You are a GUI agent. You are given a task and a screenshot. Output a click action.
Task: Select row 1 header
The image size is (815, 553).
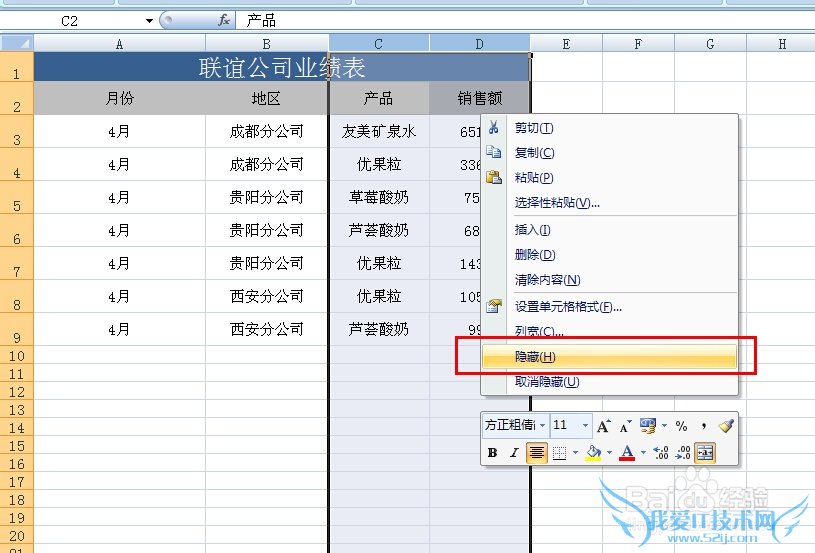click(17, 67)
